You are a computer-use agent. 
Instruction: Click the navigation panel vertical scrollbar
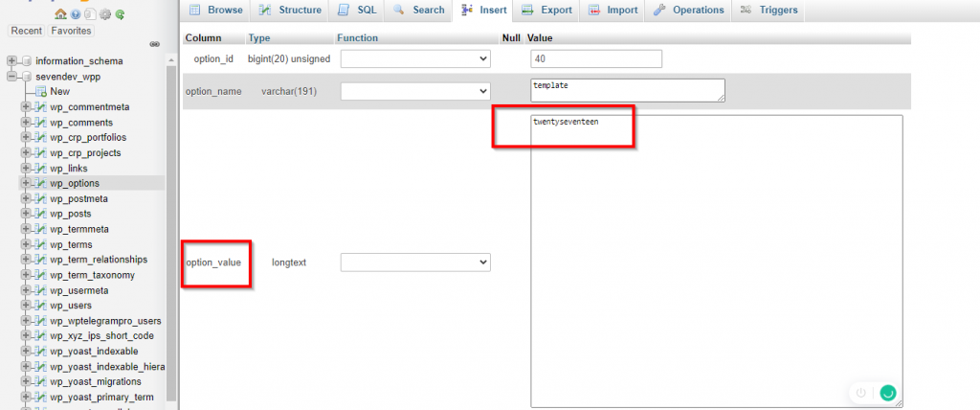pos(172,232)
